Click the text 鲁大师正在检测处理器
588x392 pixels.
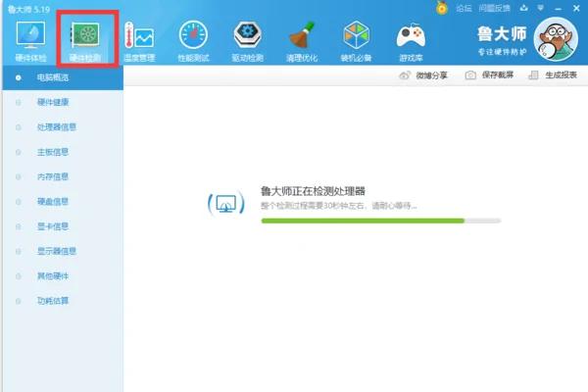click(x=313, y=191)
